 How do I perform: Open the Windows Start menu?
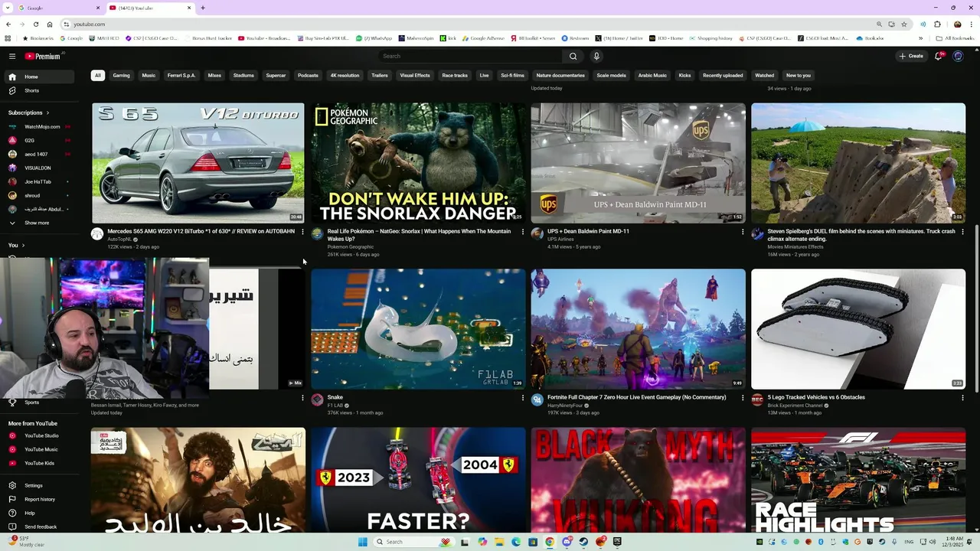coord(362,542)
